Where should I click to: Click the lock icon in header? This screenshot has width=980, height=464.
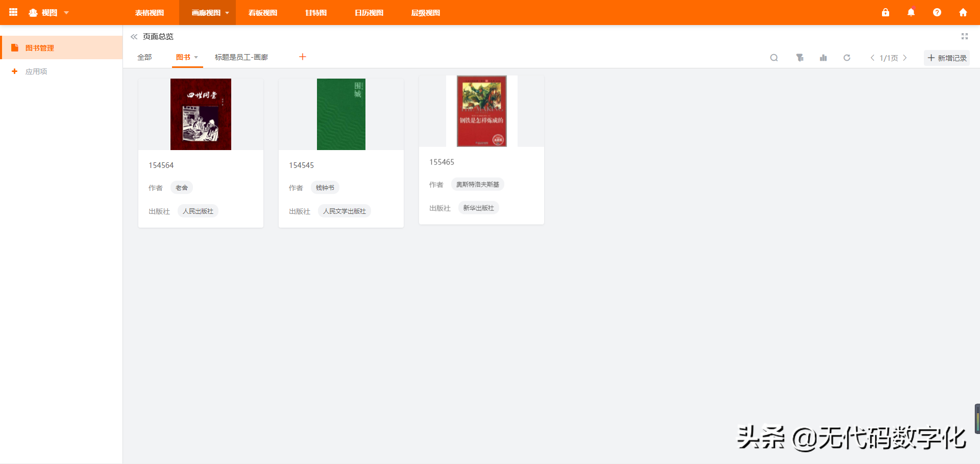(x=886, y=12)
